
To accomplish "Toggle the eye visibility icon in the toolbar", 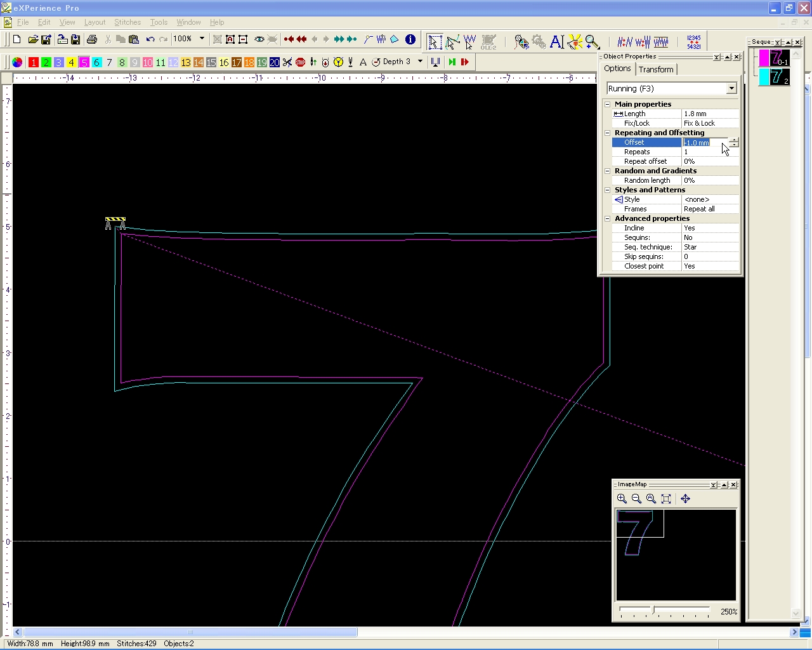I will (259, 39).
